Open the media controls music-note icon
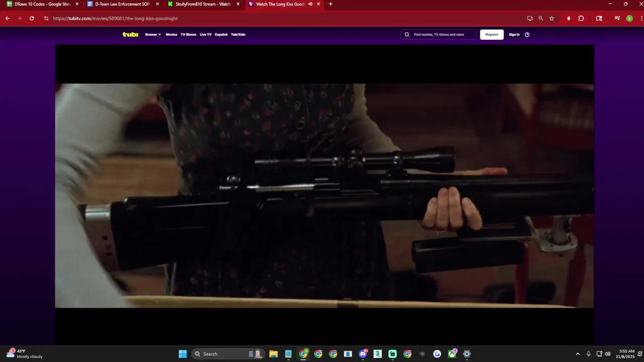 click(617, 18)
